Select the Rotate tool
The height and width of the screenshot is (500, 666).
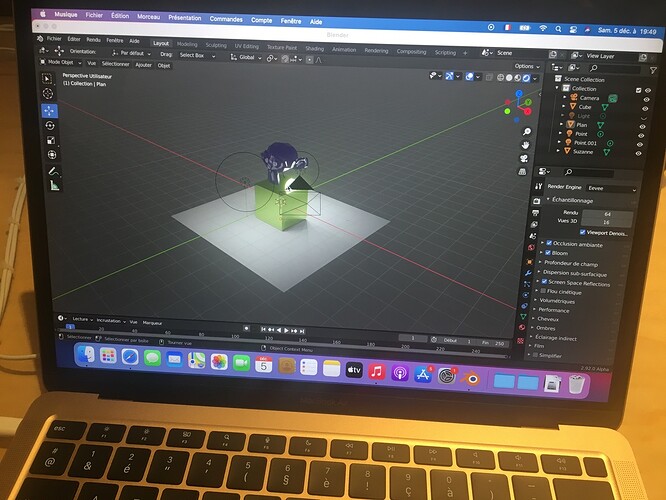(x=50, y=126)
